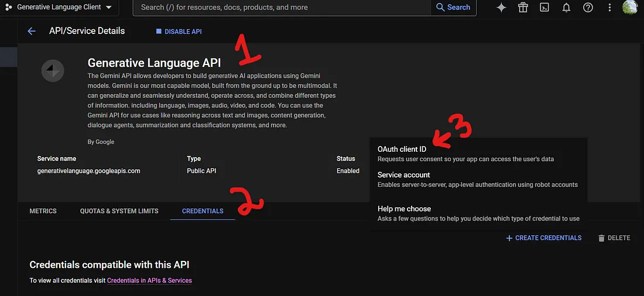
Task: Click generativelanguage.googleapis.com service name text
Action: click(89, 171)
